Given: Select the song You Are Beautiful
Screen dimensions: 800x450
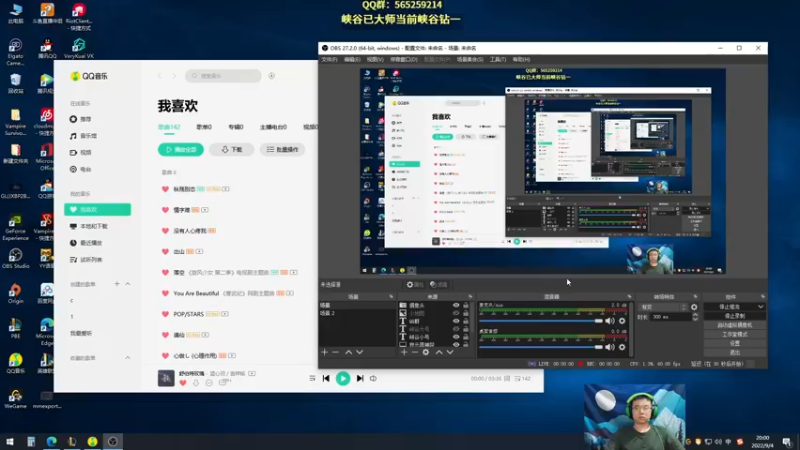Looking at the screenshot, I should coord(196,293).
